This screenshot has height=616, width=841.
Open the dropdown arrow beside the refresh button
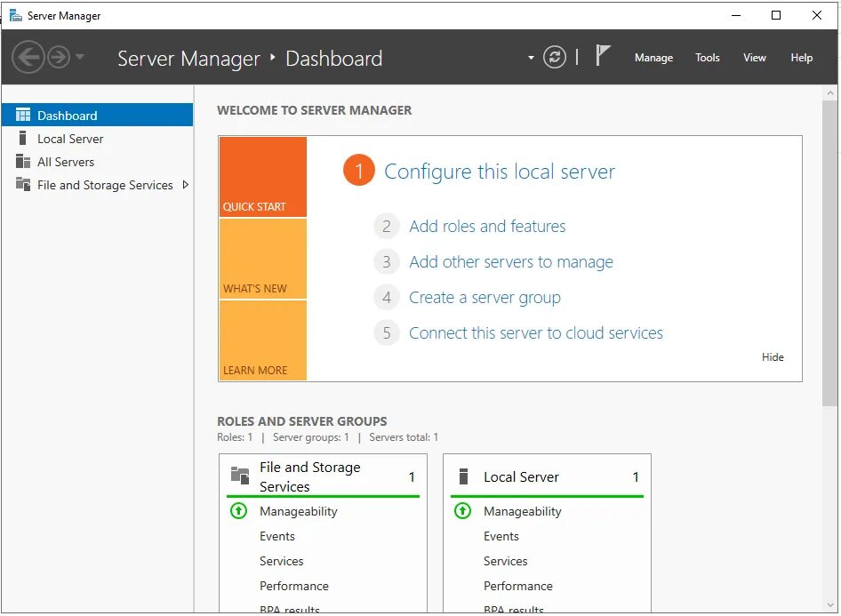[x=531, y=58]
